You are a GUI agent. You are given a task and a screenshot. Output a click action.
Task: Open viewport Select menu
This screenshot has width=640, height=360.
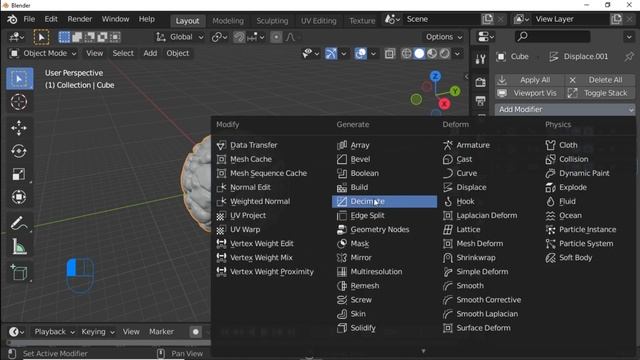pos(123,53)
